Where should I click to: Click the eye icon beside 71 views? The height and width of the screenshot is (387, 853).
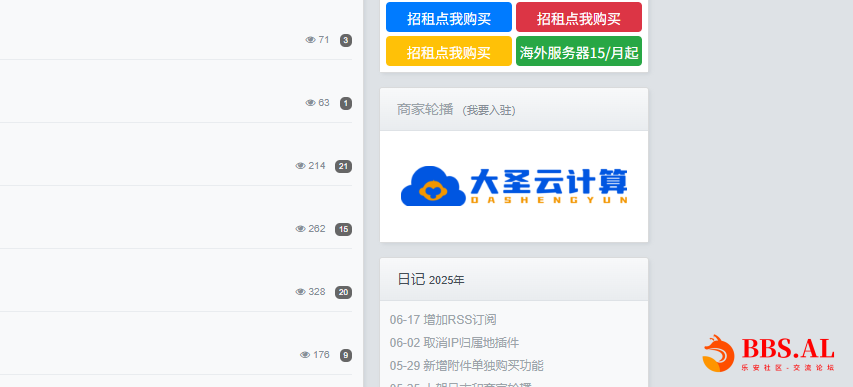tap(311, 40)
